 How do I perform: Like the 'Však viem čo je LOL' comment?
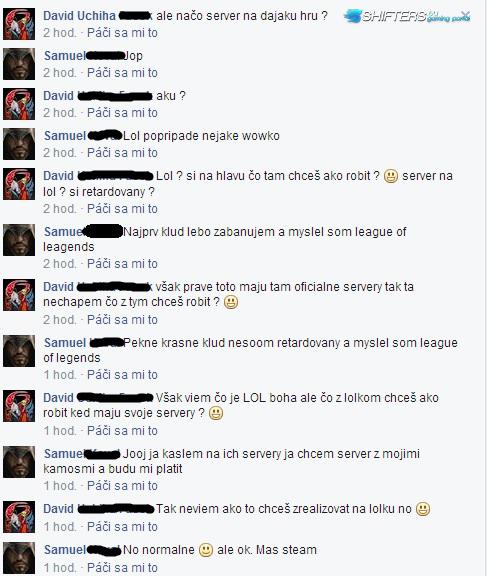pos(122,431)
